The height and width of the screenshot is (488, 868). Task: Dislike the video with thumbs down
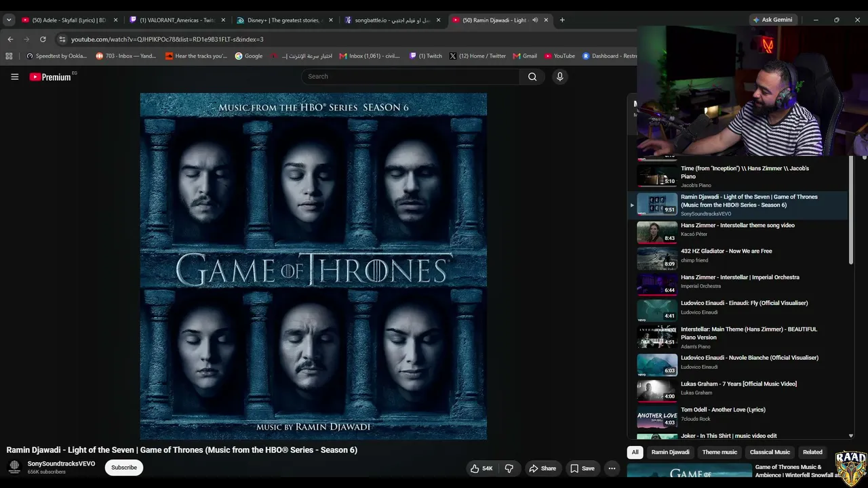pyautogui.click(x=509, y=468)
